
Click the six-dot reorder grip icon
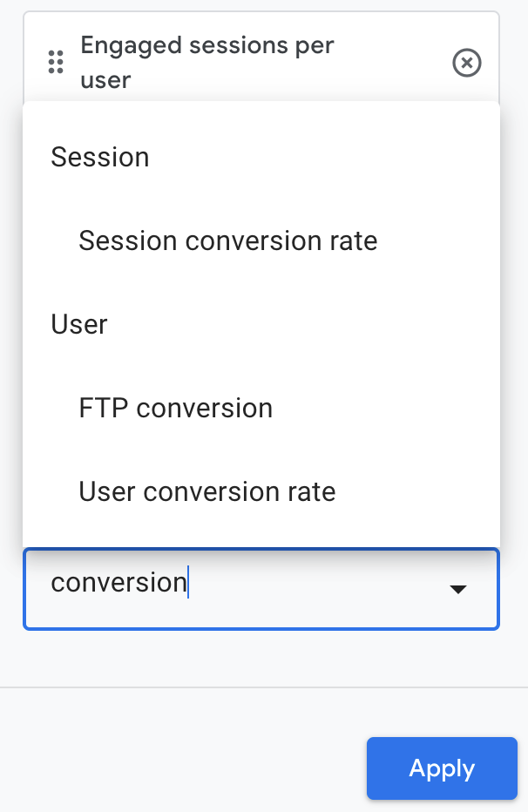[x=56, y=62]
